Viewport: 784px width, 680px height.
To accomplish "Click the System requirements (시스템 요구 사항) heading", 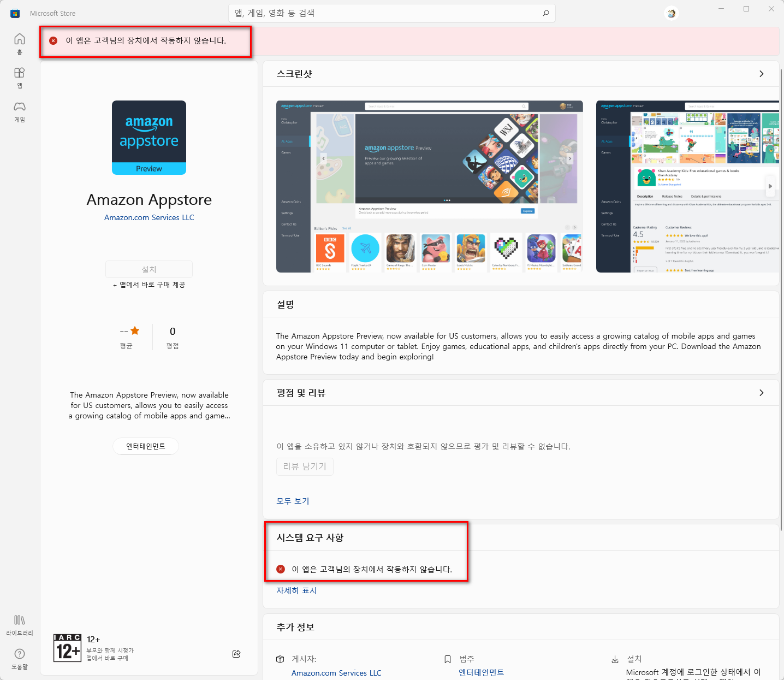I will (310, 537).
